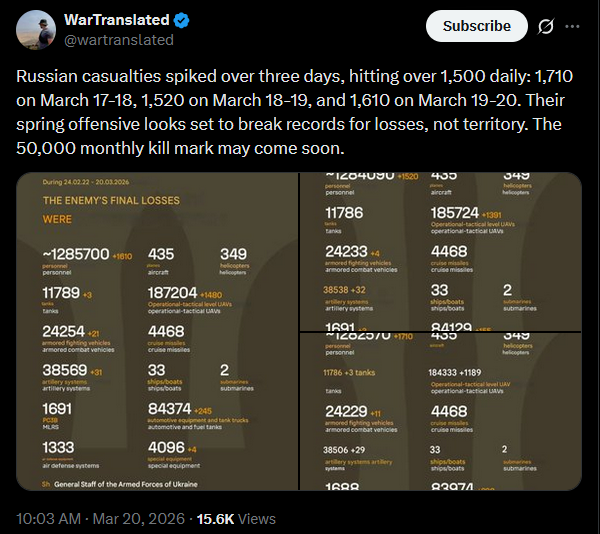
Task: Subscribe to WarTranslated
Action: 476,26
